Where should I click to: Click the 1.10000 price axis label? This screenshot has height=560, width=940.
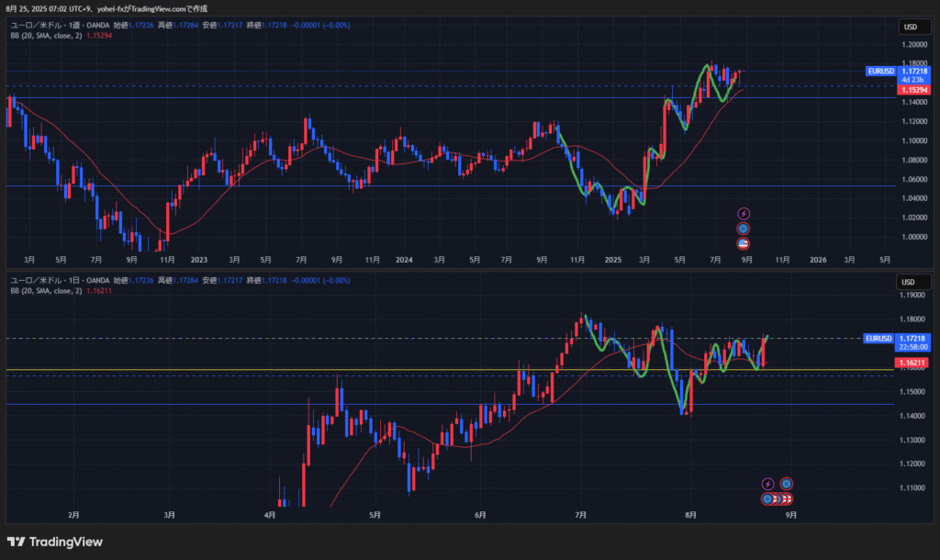click(914, 140)
